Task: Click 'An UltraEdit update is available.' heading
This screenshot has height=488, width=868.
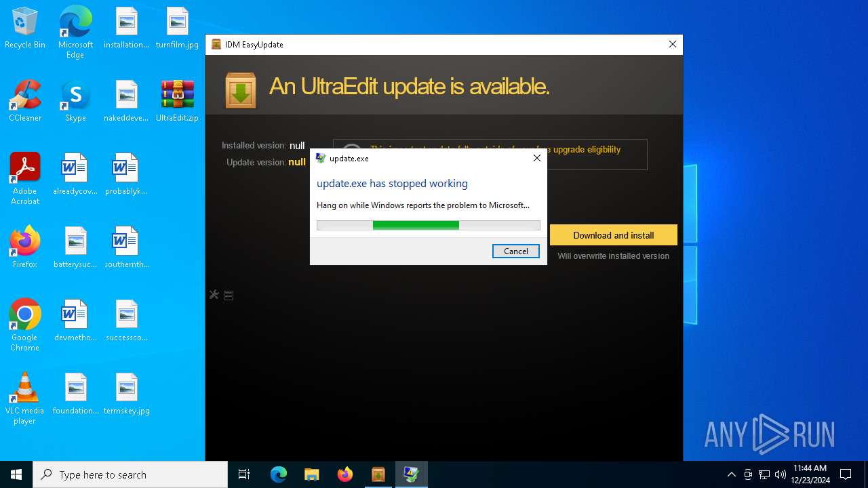Action: tap(409, 87)
